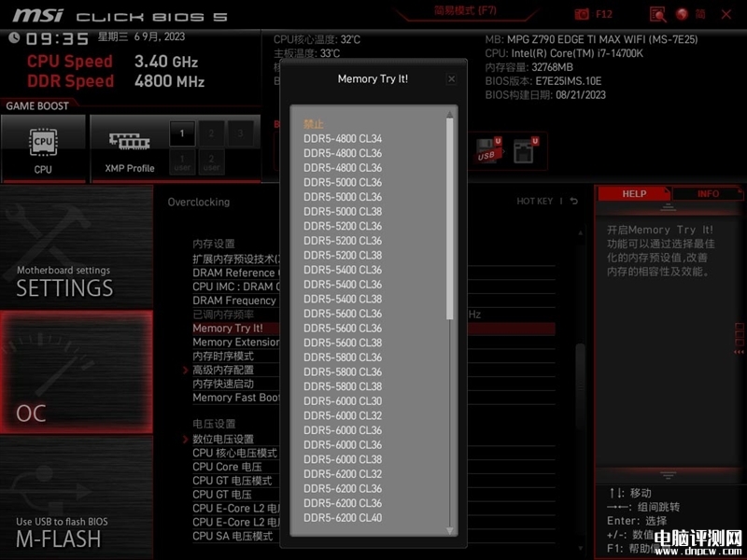Select the Memory Try It! setting row
The height and width of the screenshot is (560, 747).
[374, 329]
